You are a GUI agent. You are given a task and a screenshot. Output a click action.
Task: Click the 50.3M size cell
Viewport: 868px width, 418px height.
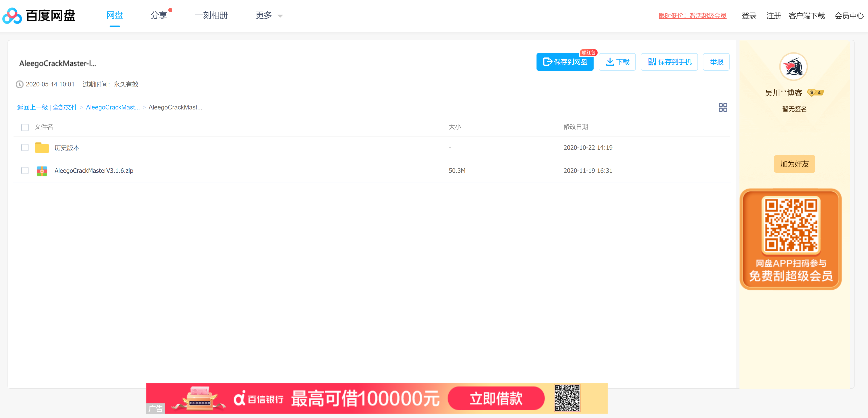[457, 171]
